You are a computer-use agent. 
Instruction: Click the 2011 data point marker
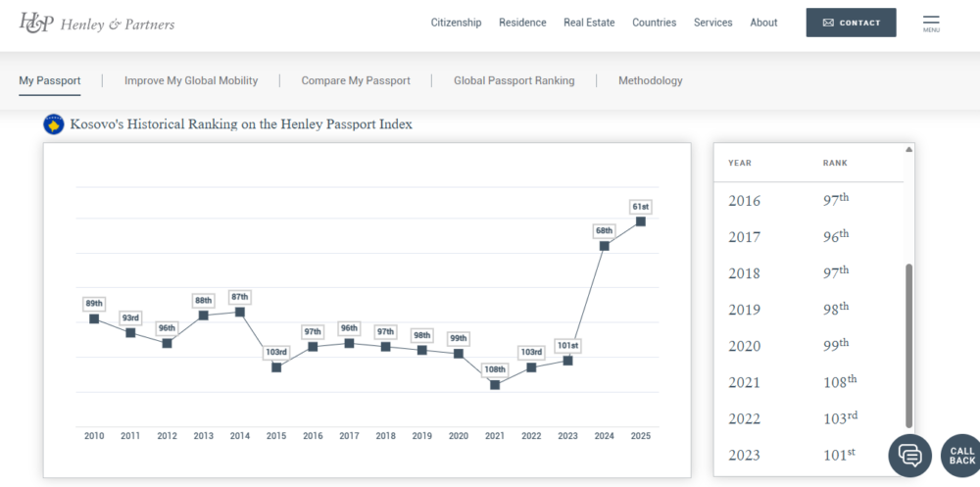(130, 332)
